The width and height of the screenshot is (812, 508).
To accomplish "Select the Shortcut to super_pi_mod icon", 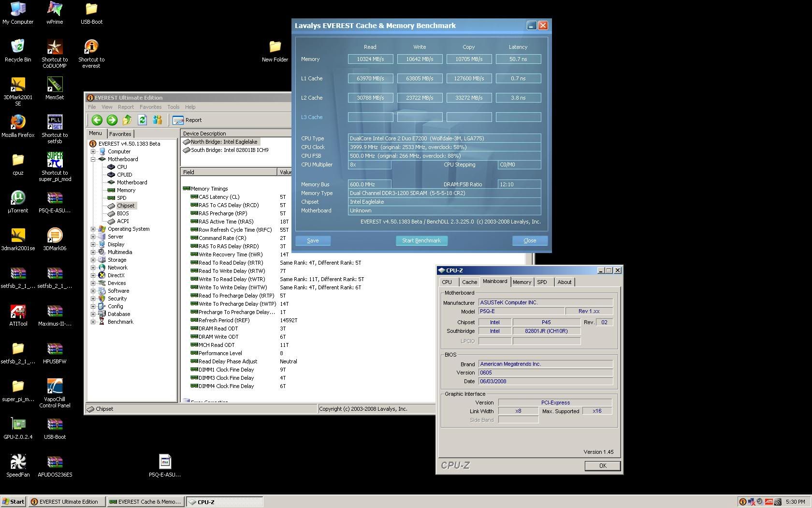I will [55, 167].
